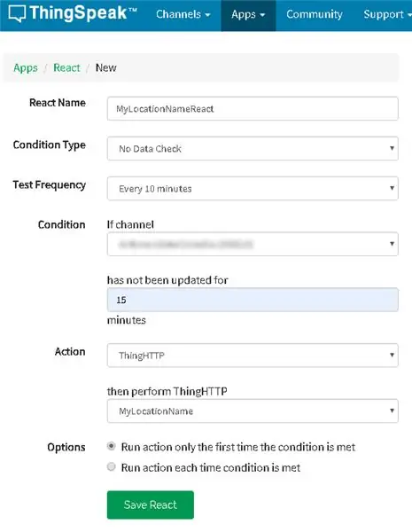Screen dimensions: 412x532
Task: Expand the Condition Type dropdown
Action: click(253, 149)
